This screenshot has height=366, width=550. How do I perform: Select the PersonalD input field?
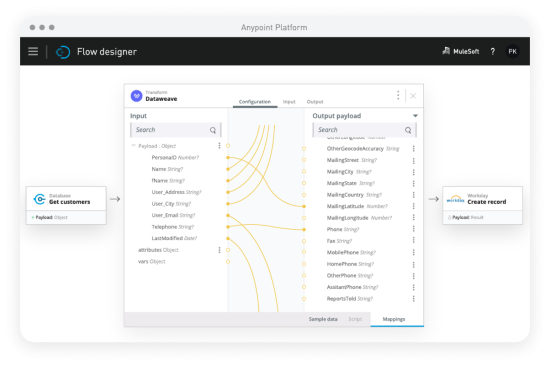175,158
